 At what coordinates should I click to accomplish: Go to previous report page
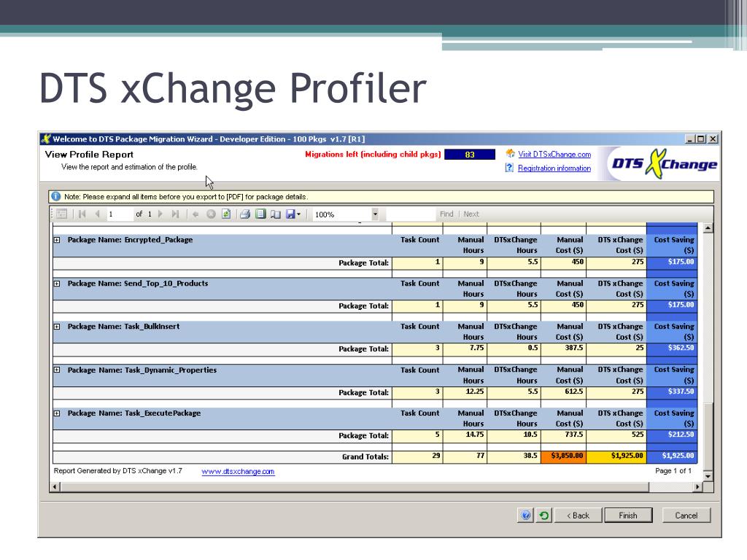tap(97, 214)
